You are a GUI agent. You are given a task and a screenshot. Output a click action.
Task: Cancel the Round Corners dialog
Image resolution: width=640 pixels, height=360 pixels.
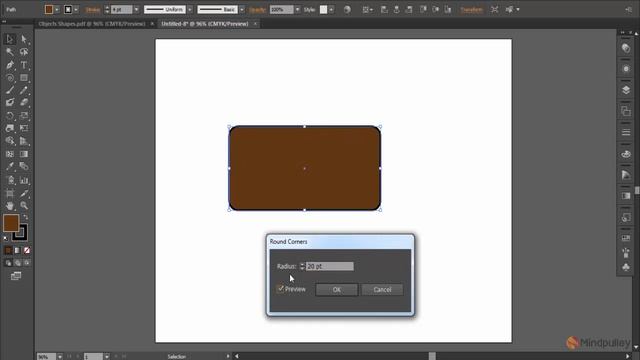[382, 289]
